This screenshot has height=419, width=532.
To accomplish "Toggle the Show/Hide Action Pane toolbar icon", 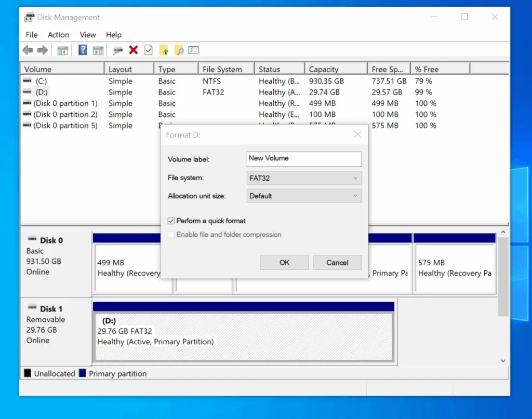I will coord(98,50).
